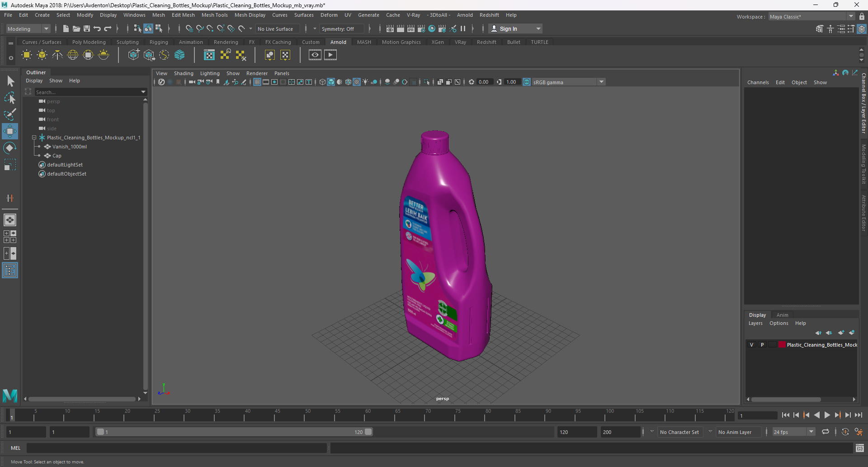Click the Outliner Search field
The height and width of the screenshot is (467, 868).
[x=88, y=92]
